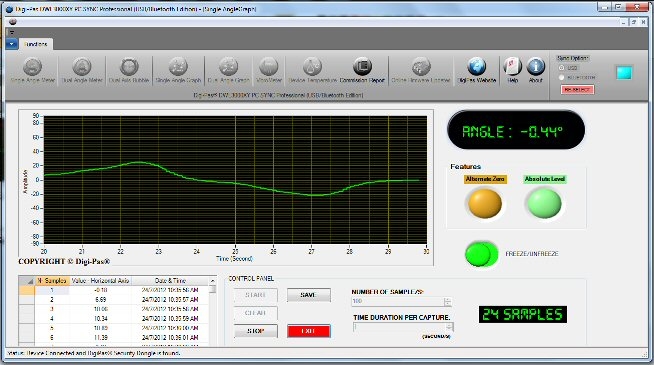Click the N. Samples column header
Viewport: 654px width, 365px height.
coord(52,281)
